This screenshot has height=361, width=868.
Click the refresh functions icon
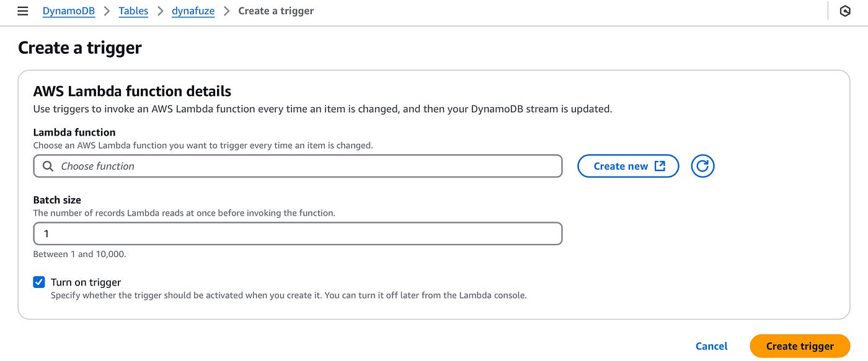(702, 166)
